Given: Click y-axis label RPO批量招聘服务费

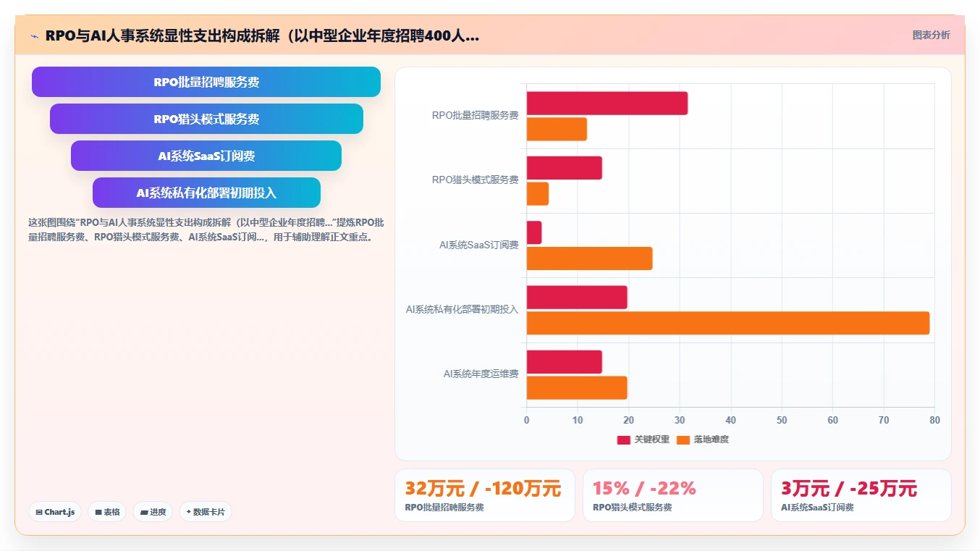Looking at the screenshot, I should (475, 115).
